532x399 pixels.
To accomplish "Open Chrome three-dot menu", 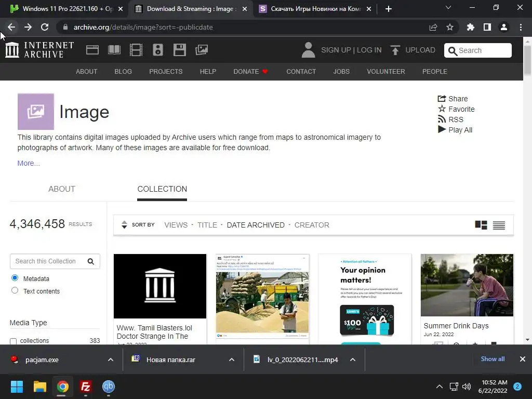I will 521,27.
